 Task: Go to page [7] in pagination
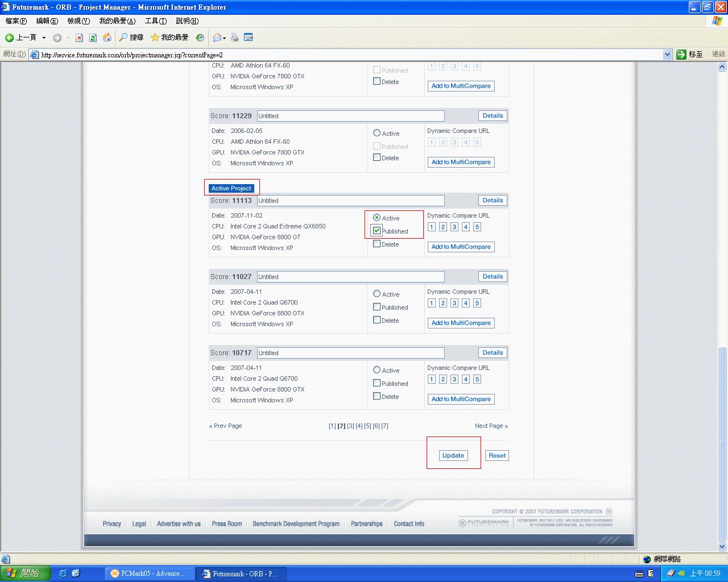click(385, 426)
